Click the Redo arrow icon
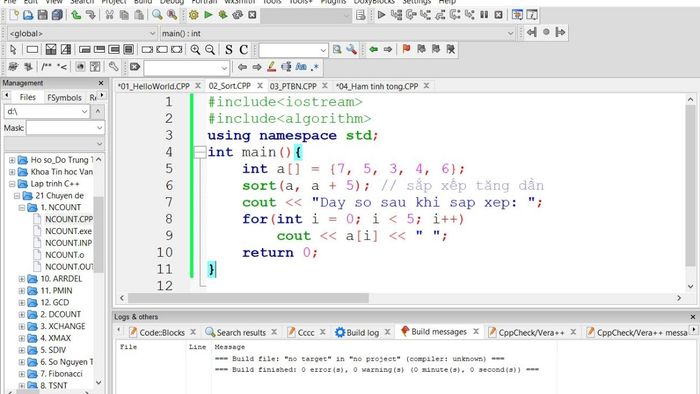Image resolution: width=700 pixels, height=394 pixels. tap(91, 15)
